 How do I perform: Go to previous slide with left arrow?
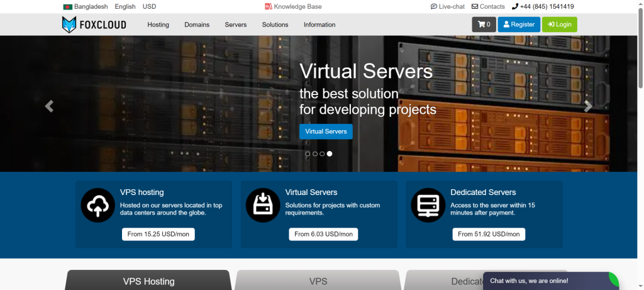point(49,106)
